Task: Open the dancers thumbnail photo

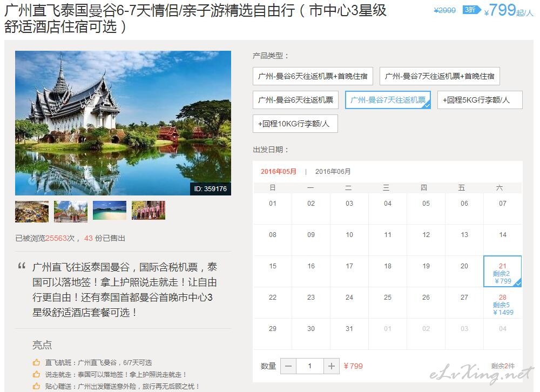Action: tap(149, 210)
